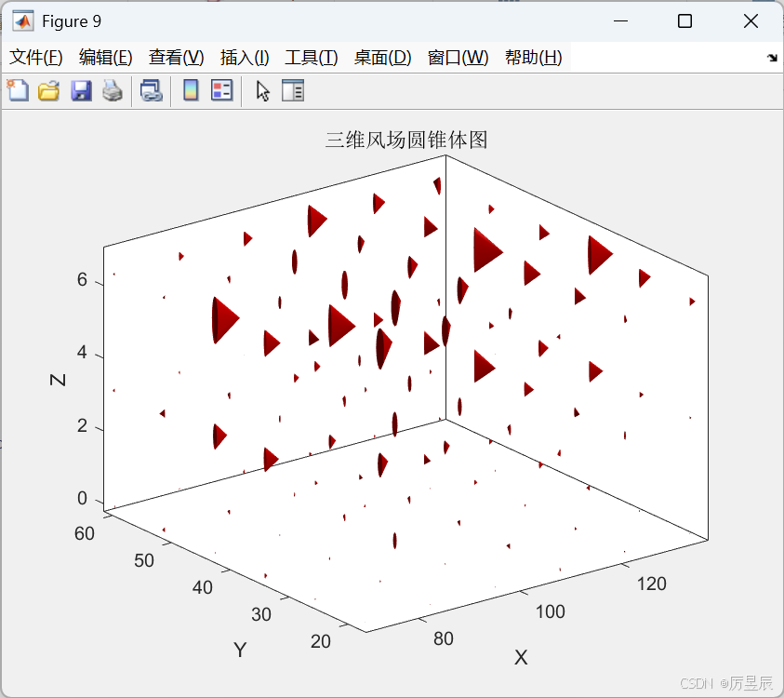Open the 文件(F) menu
This screenshot has height=698, width=784.
pos(36,58)
